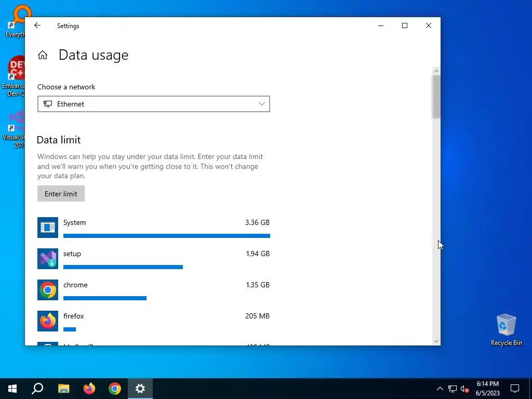Go back with the Settings back arrow

[37, 25]
